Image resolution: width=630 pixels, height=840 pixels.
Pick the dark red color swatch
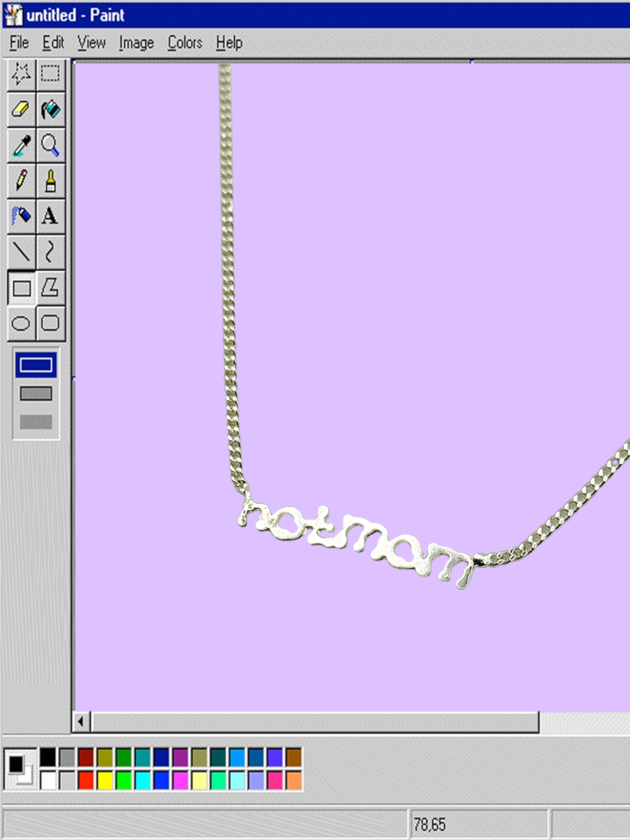coord(86,757)
